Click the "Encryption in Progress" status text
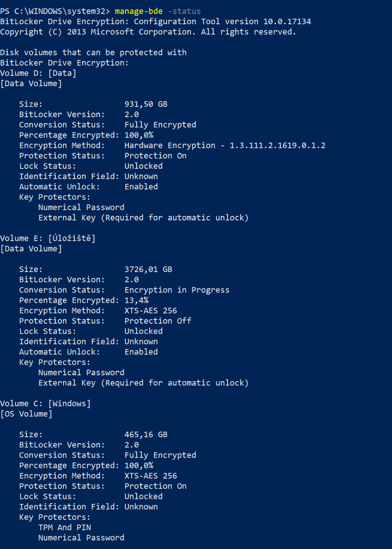This screenshot has width=392, height=549. coord(177,290)
